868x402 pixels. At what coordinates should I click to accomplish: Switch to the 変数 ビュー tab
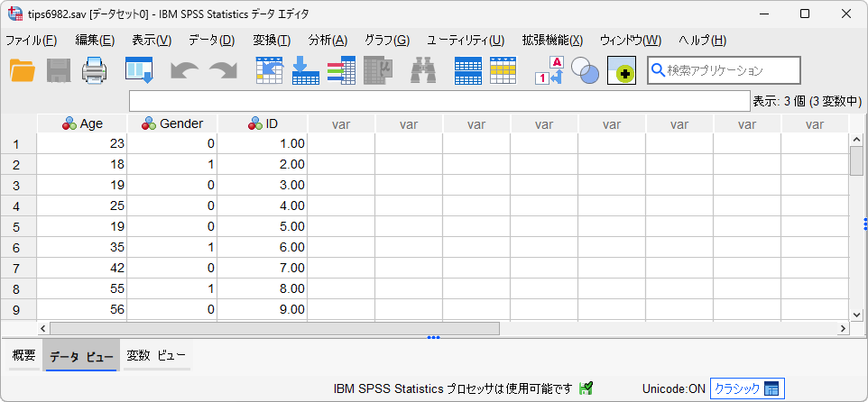pos(156,356)
